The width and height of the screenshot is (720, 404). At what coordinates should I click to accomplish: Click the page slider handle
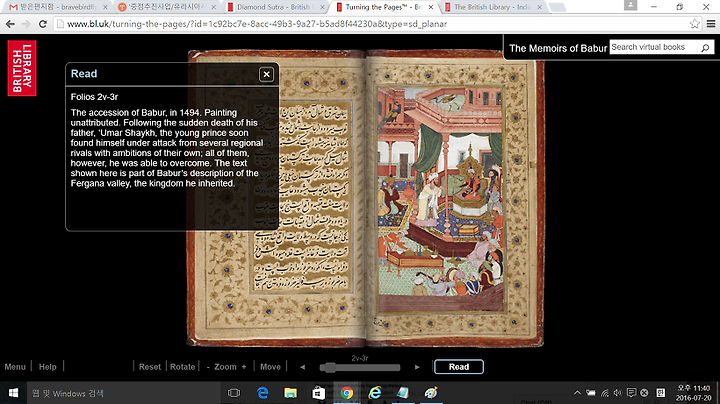329,367
